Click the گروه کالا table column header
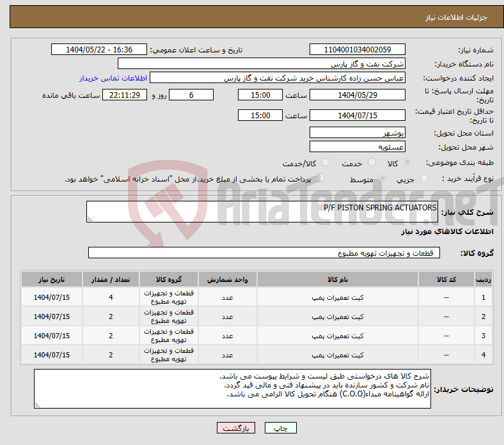Image resolution: width=504 pixels, height=445 pixels. [x=169, y=279]
